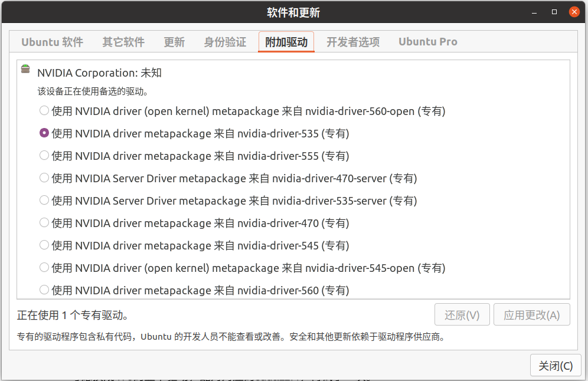
Task: Click the status text 正在使用 1 个专有驱动。
Action: pos(73,316)
